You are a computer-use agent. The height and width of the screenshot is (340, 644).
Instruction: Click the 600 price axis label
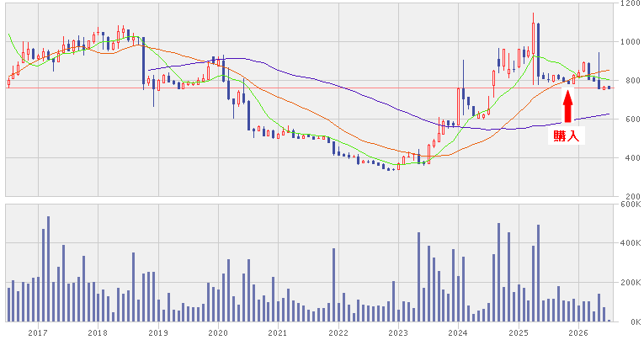tap(632, 119)
